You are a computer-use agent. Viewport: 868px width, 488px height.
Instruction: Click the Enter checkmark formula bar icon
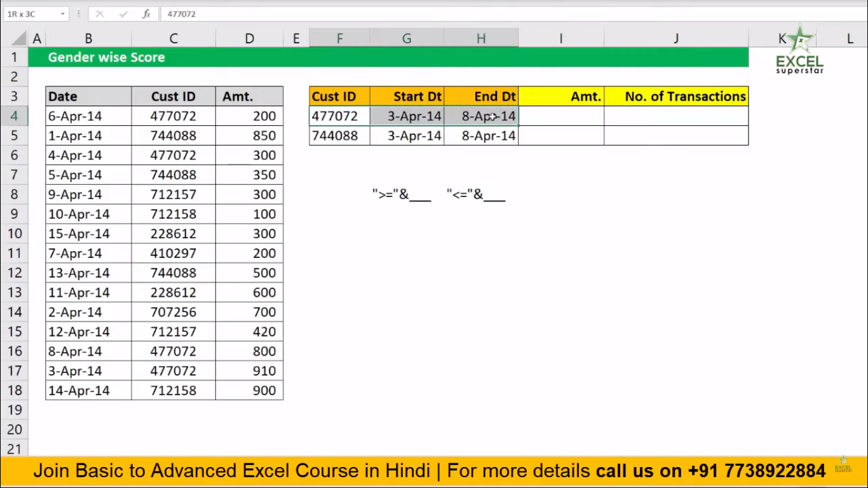124,14
